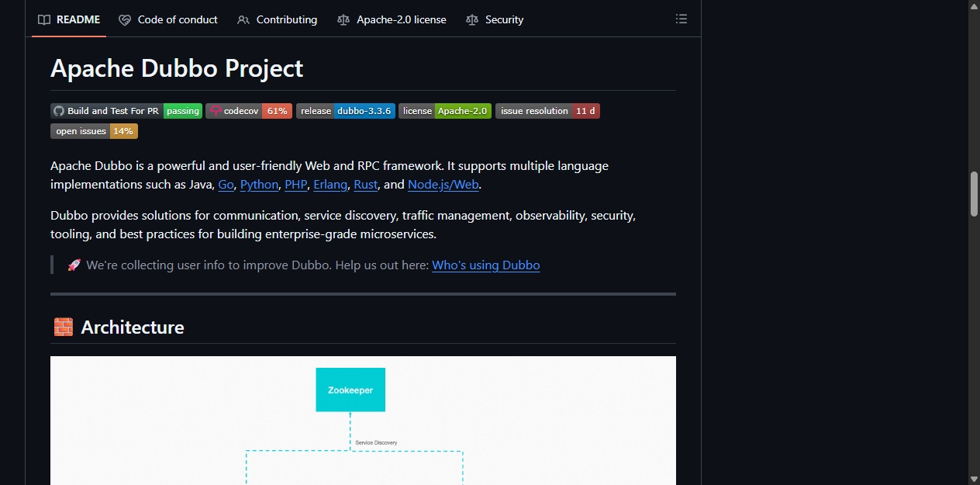
Task: Click the codecov logo icon
Action: (216, 111)
